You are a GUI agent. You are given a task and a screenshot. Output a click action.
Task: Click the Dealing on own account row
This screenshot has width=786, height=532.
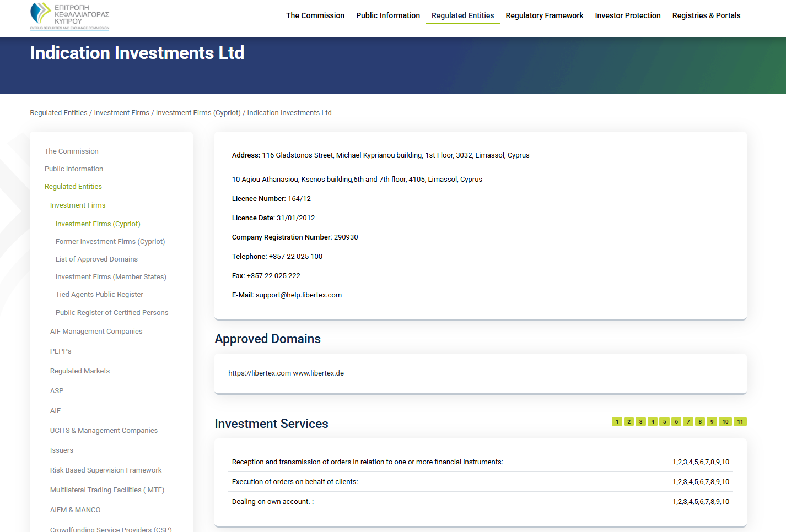[x=481, y=502]
